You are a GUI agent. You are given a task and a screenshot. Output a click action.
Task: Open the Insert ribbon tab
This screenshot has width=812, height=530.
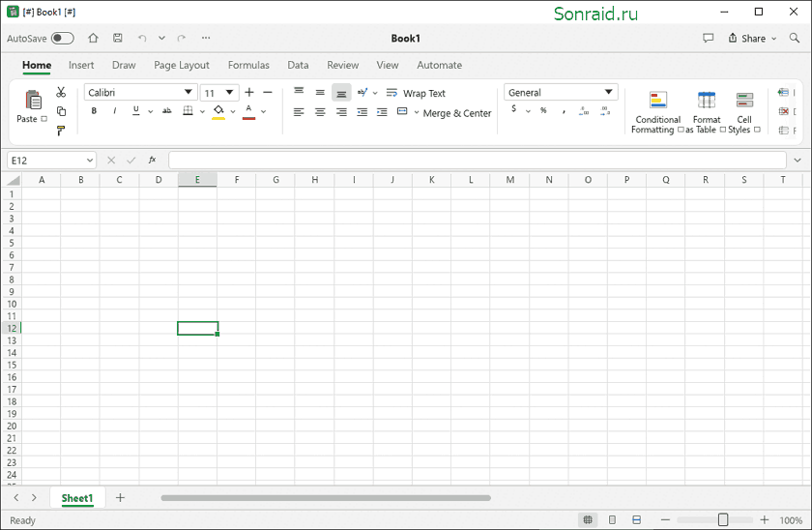pyautogui.click(x=81, y=65)
